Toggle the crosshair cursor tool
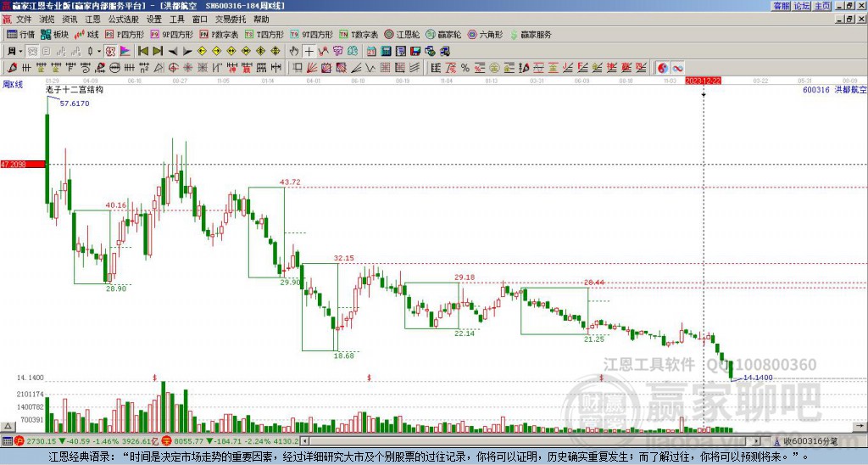The height and width of the screenshot is (465, 868). 309,51
